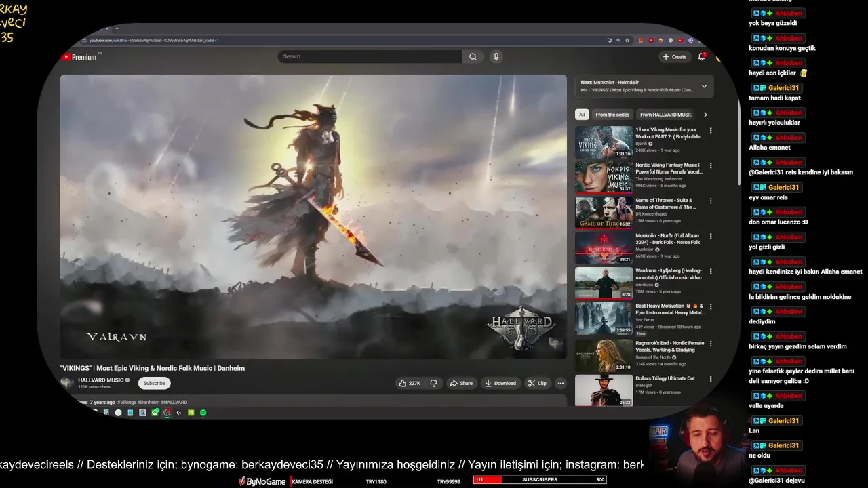Open the Munknörr Norðr Full Album title
Viewport: 868px width, 488px height.
click(668, 239)
